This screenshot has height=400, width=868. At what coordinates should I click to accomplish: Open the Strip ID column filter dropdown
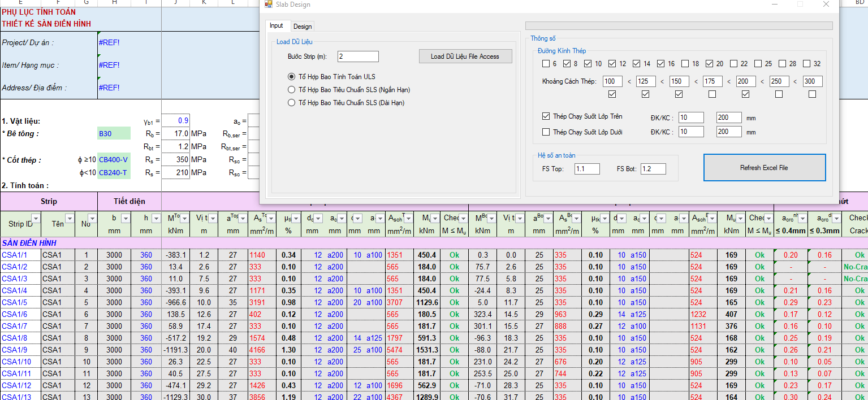tap(36, 219)
